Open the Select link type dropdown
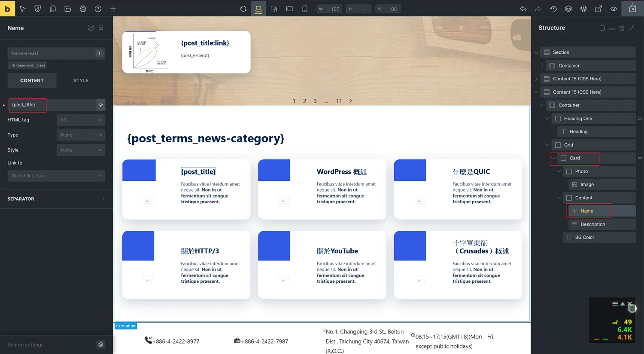 point(56,176)
